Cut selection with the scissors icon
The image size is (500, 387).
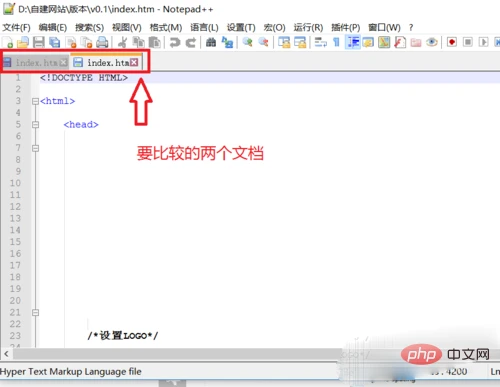(x=122, y=42)
